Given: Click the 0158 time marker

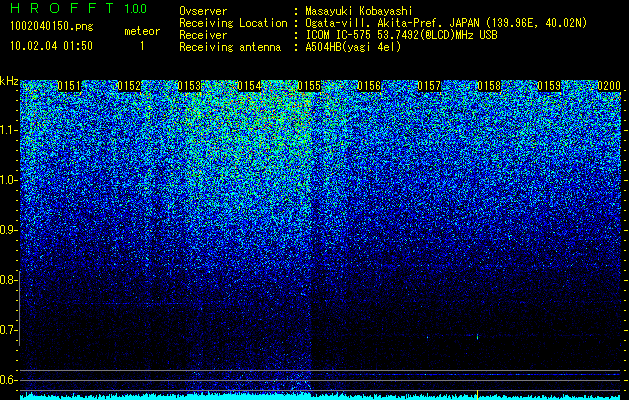Looking at the screenshot, I should pos(489,86).
